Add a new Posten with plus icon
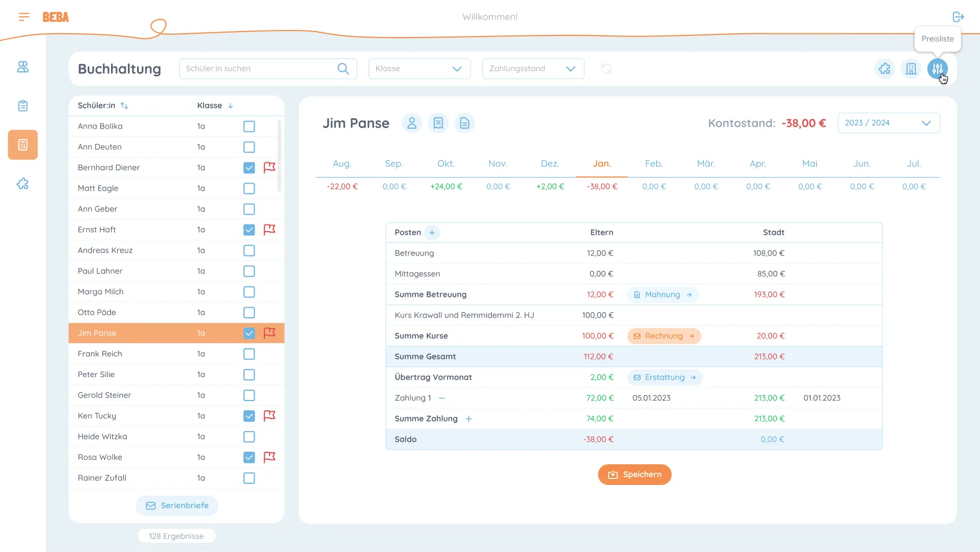 click(432, 233)
